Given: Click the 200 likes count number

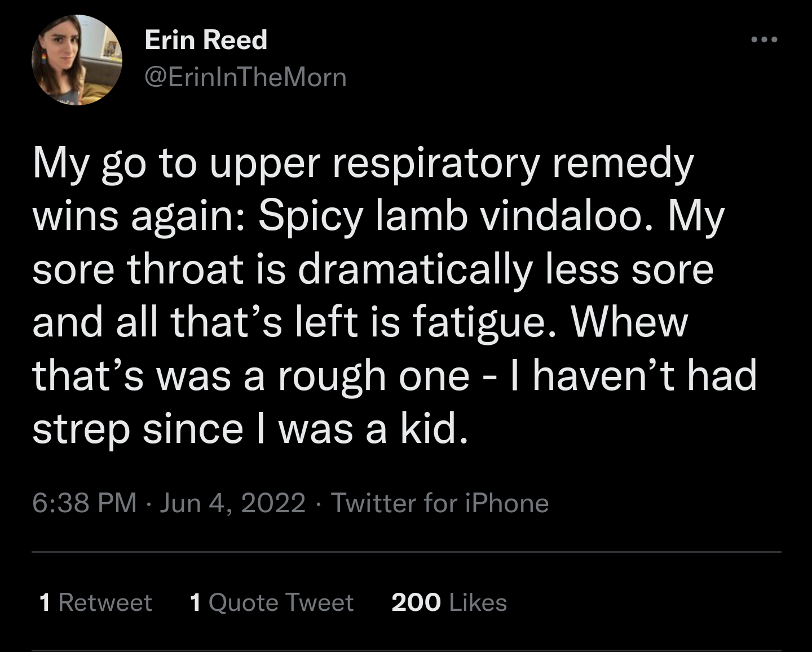Looking at the screenshot, I should (416, 602).
